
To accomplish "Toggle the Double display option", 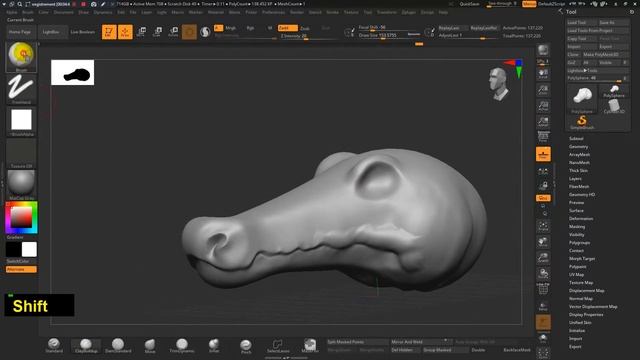I will (478, 350).
